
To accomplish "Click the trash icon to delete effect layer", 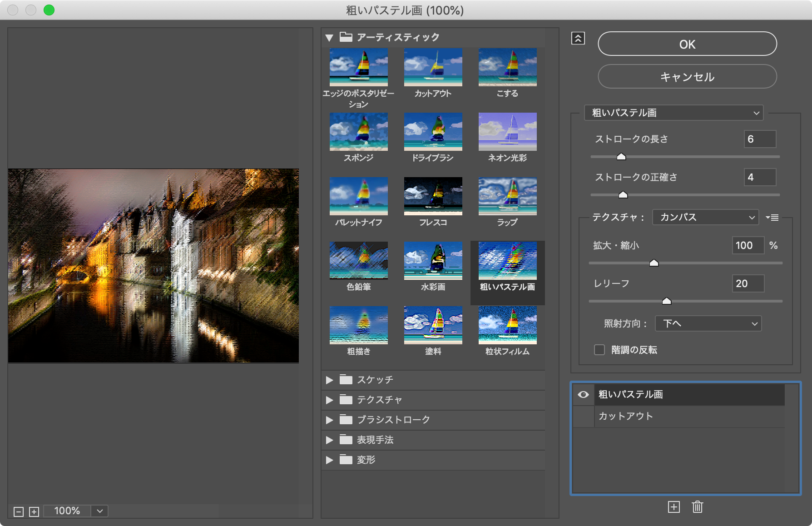I will [698, 507].
